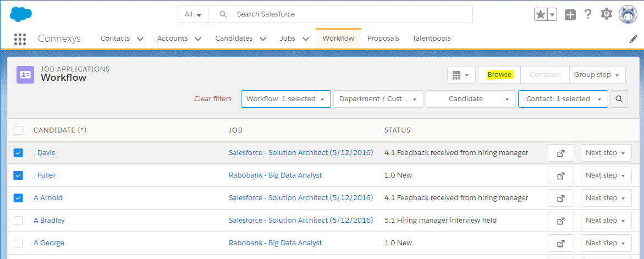
Task: Check the A Bradley row checkbox
Action: [18, 221]
